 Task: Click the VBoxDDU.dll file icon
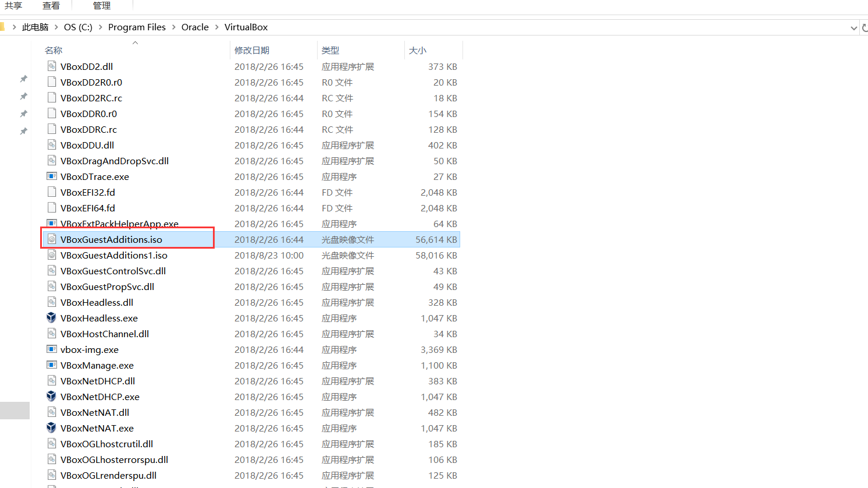52,145
